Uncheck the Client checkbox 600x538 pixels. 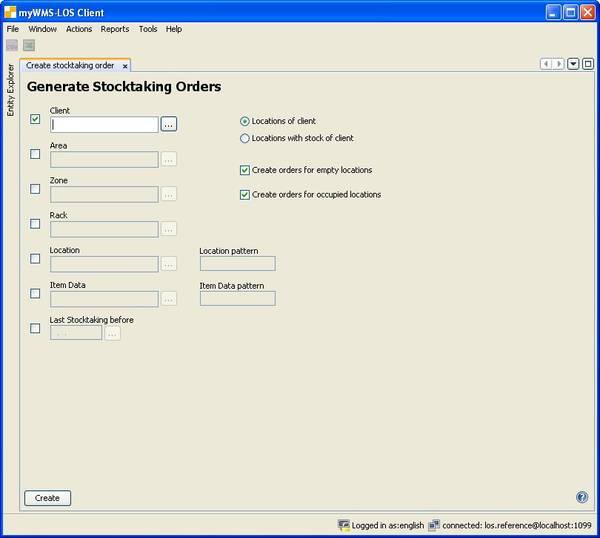click(x=35, y=119)
